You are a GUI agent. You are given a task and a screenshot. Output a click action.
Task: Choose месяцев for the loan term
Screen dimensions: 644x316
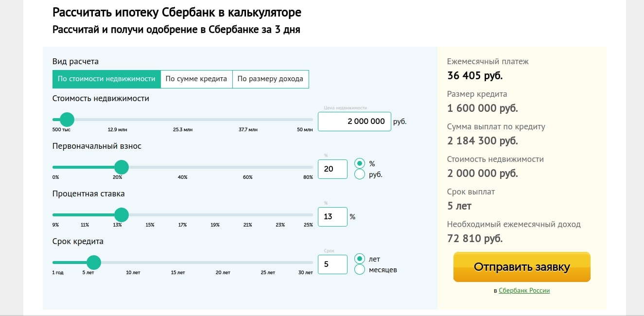[x=360, y=269]
